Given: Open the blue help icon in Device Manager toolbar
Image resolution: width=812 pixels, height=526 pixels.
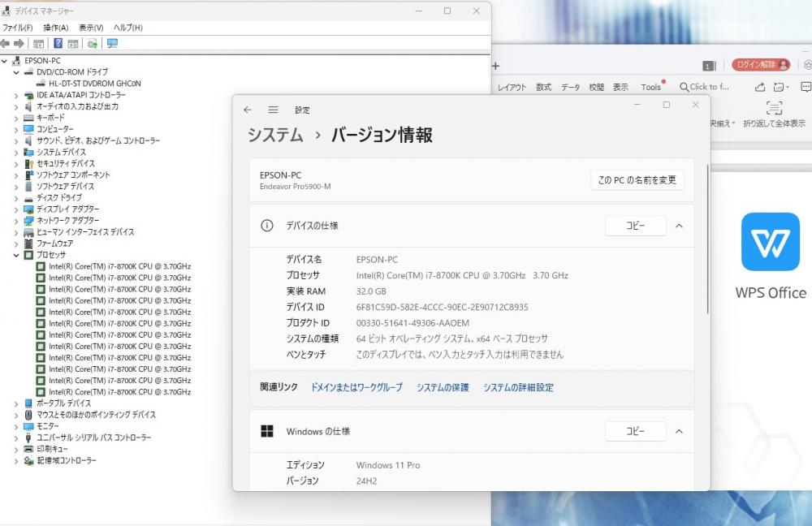Looking at the screenshot, I should point(58,44).
